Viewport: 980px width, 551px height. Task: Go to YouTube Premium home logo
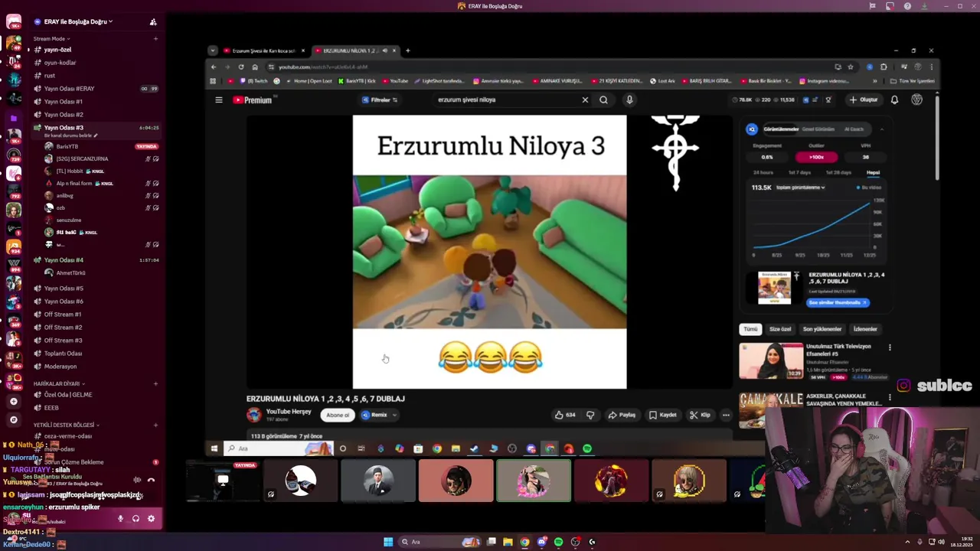pyautogui.click(x=252, y=99)
